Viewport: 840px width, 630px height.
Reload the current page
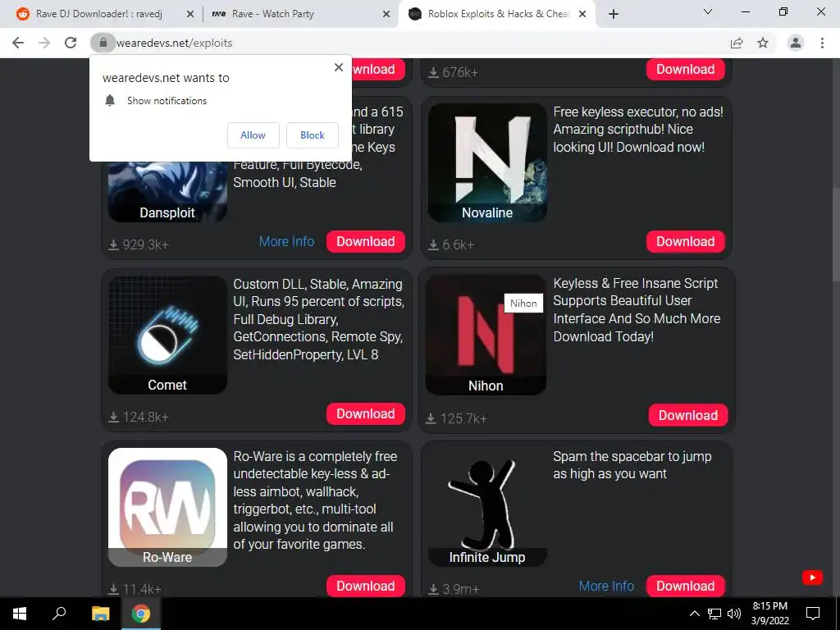71,43
